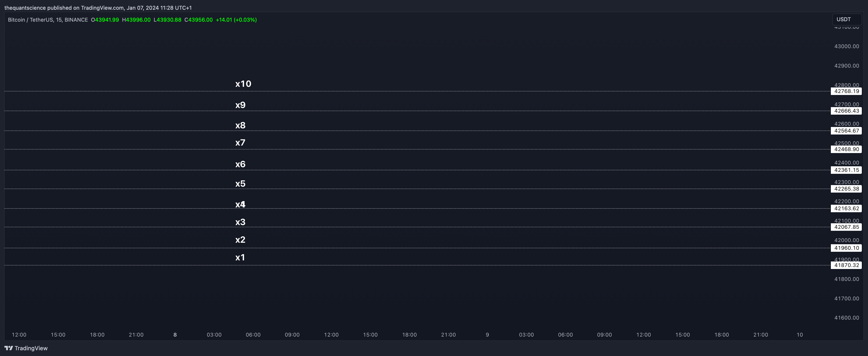The image size is (868, 356).
Task: Click the Bitcoin / TetherUS symbol title
Action: pyautogui.click(x=48, y=20)
